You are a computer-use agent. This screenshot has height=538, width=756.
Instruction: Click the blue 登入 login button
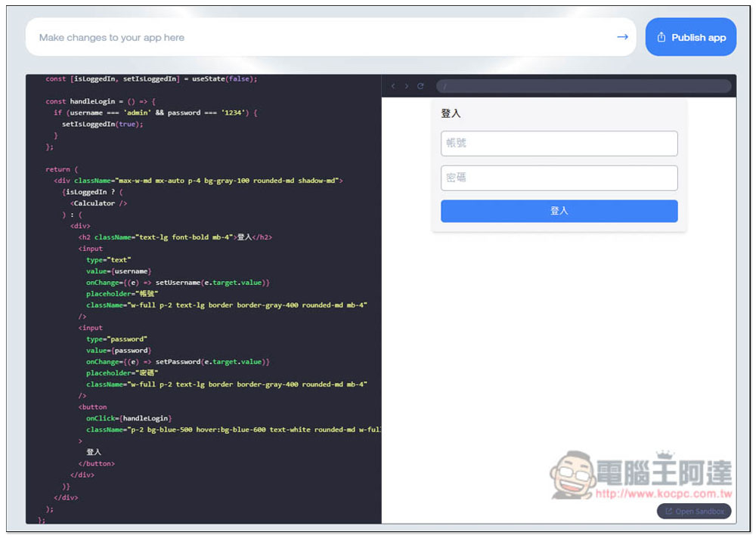point(559,211)
